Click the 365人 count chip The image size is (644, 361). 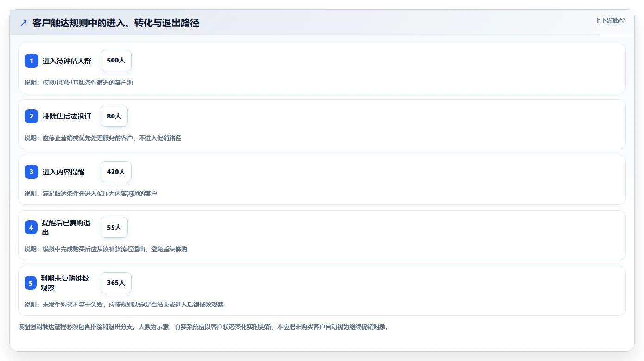pyautogui.click(x=116, y=283)
